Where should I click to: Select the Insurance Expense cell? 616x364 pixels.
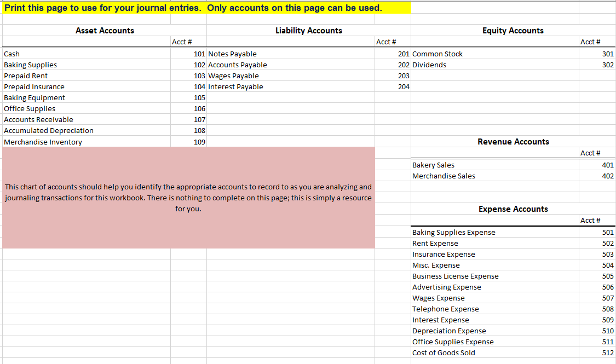(495, 254)
